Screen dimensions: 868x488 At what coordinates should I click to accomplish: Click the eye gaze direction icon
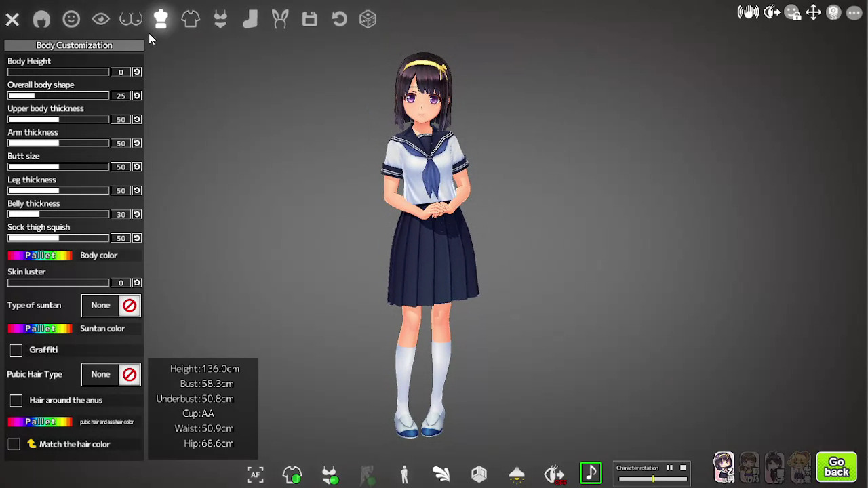[x=771, y=12]
